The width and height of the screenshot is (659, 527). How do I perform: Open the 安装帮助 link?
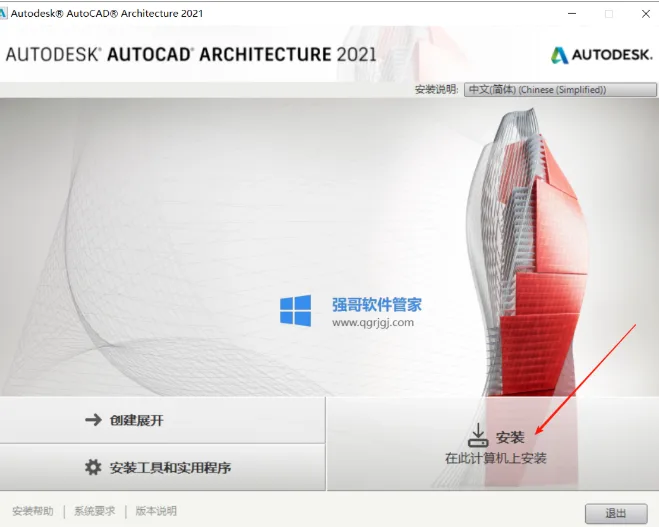click(33, 511)
